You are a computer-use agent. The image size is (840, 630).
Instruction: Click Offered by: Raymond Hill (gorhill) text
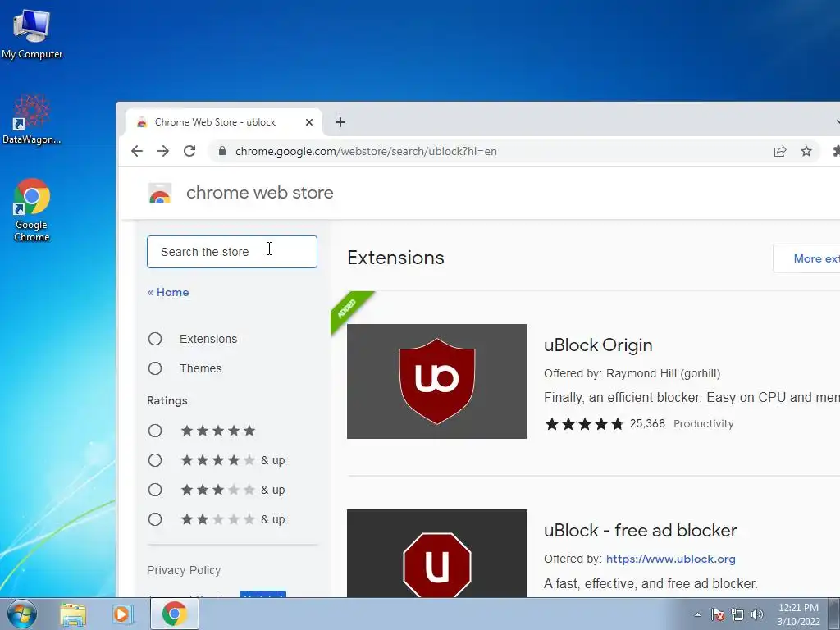coord(632,373)
